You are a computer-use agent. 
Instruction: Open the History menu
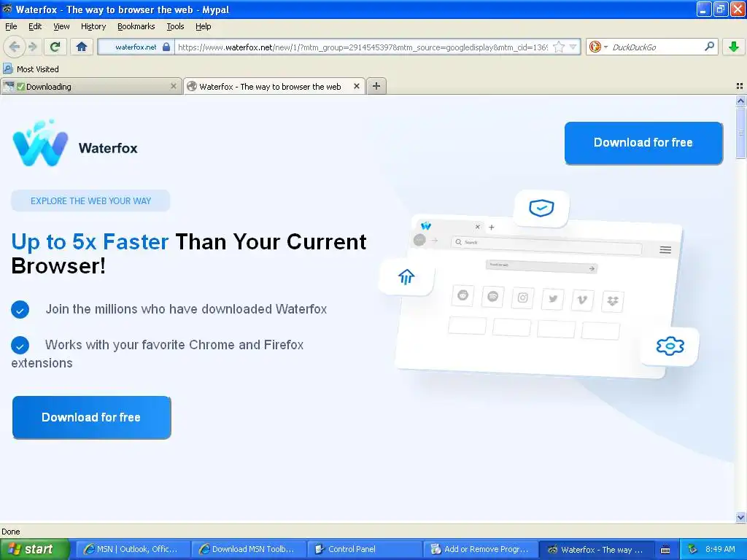click(x=93, y=26)
